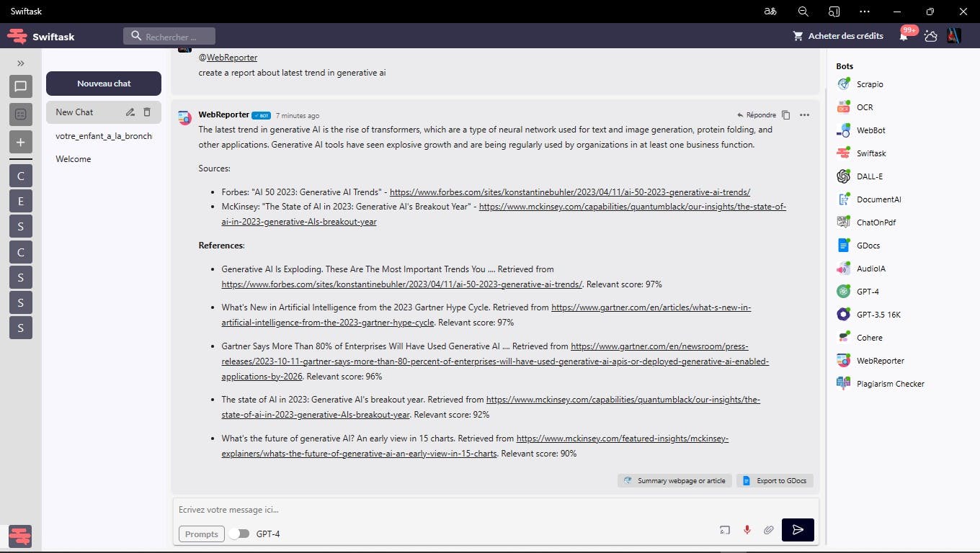Screen dimensions: 980x553
Task: Open the WebBot bot
Action: tap(861, 130)
